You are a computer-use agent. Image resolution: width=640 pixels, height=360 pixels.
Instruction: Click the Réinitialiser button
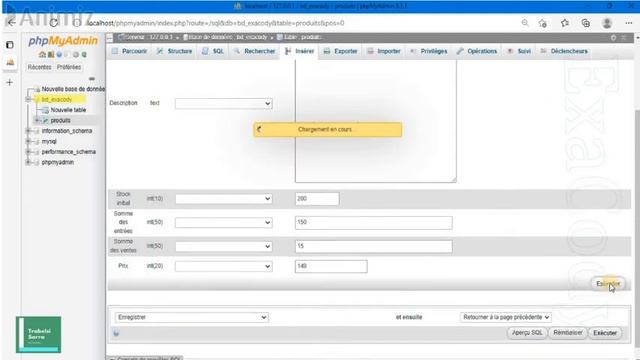(x=568, y=333)
